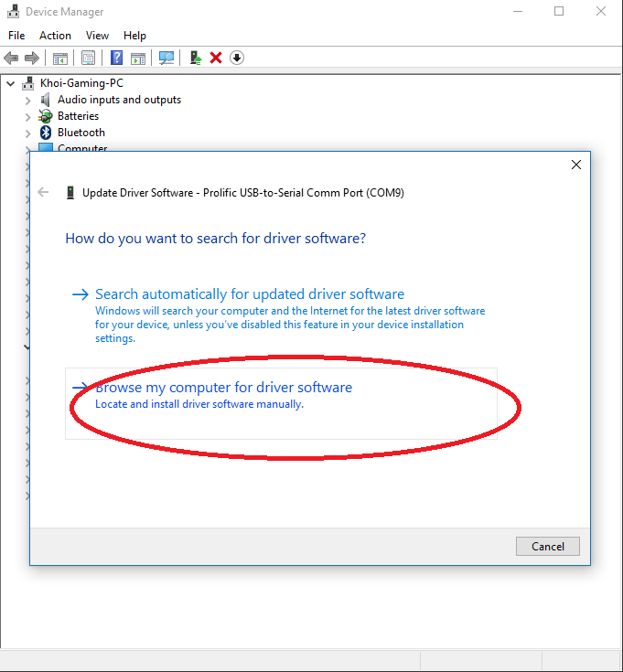The image size is (623, 672).
Task: Click the Forward arrow in Device Manager toolbar
Action: pos(32,58)
